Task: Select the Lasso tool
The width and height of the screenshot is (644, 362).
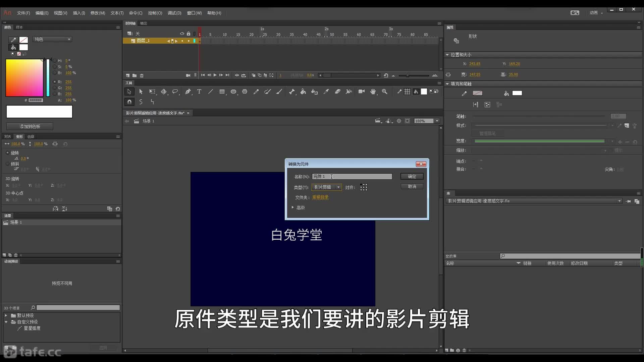Action: 175,92
